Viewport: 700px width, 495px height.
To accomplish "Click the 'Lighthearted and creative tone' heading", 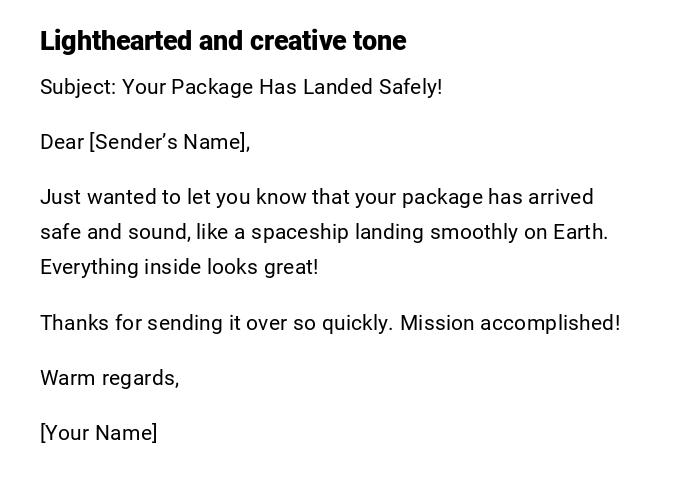I will (x=223, y=41).
